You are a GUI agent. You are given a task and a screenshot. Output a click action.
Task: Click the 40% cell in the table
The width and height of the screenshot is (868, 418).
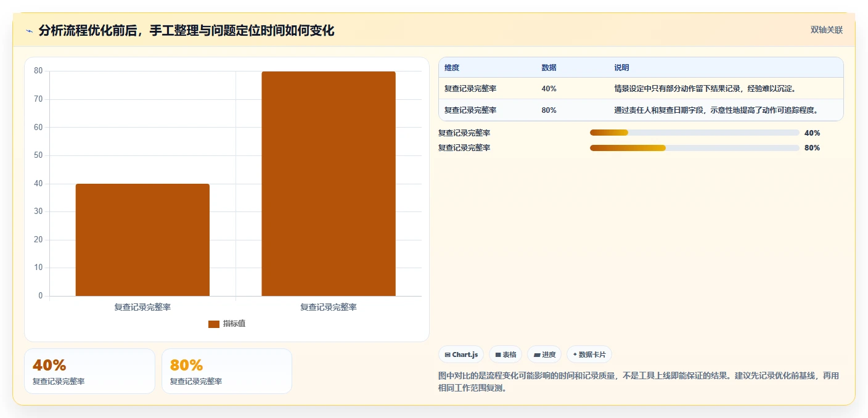click(x=549, y=89)
